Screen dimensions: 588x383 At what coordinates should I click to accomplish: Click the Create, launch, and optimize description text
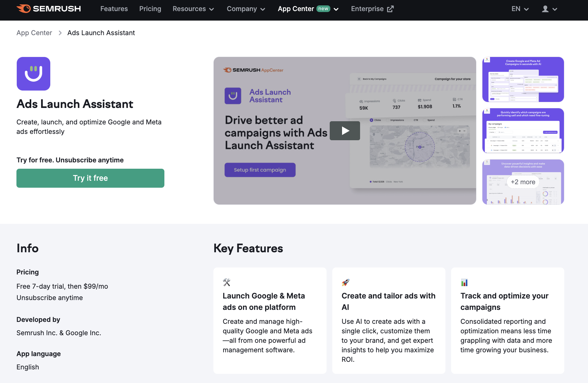click(89, 127)
